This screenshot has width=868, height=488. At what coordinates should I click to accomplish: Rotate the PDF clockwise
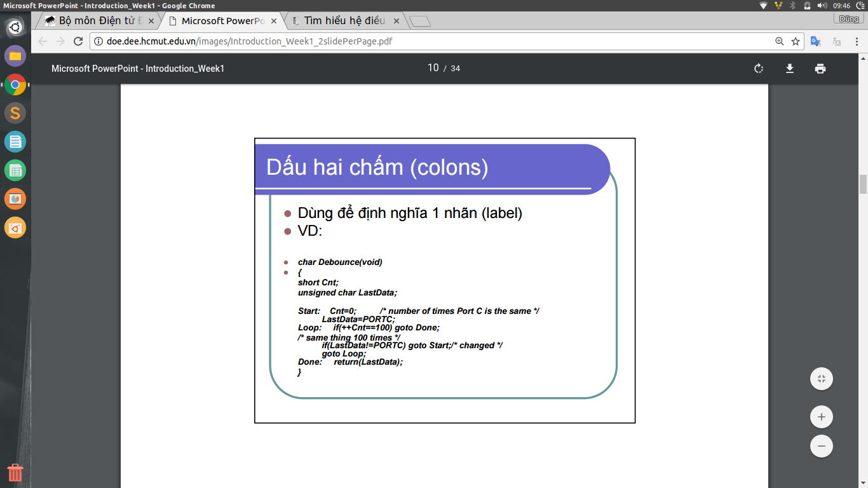pos(759,69)
